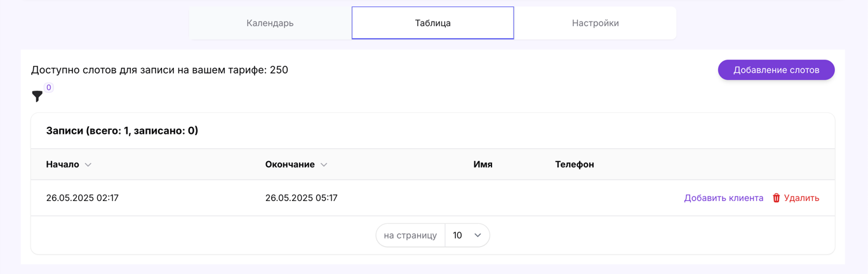Viewport: 868px width, 274px height.
Task: Click the filter count badge showing 0
Action: [48, 88]
